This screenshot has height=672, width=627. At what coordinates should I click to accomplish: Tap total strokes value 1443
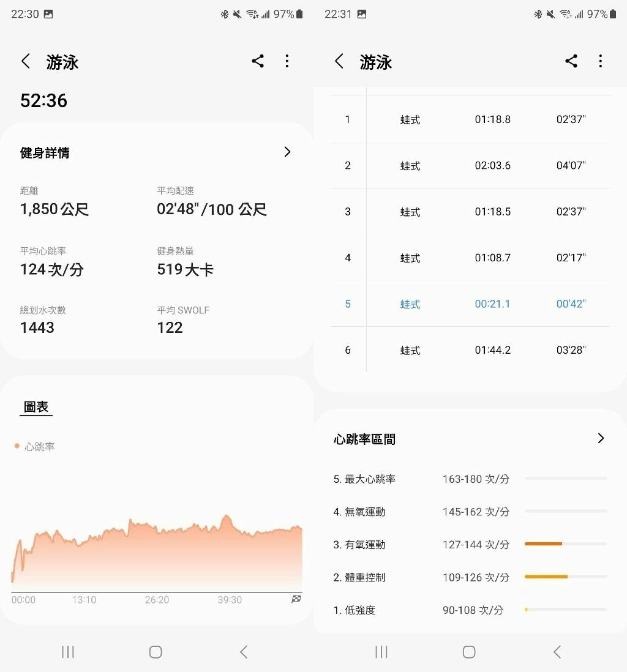pos(37,328)
